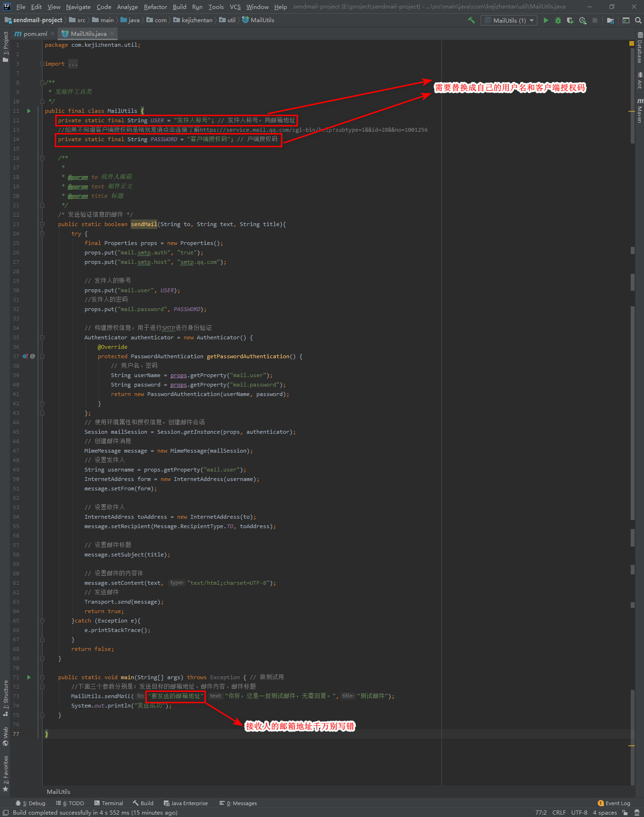
Task: Click the read-only lock icon in status bar
Action: (x=625, y=812)
